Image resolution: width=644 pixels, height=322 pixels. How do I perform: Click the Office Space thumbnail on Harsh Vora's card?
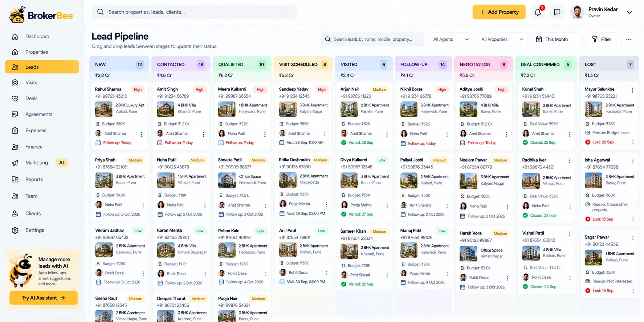pos(468,253)
